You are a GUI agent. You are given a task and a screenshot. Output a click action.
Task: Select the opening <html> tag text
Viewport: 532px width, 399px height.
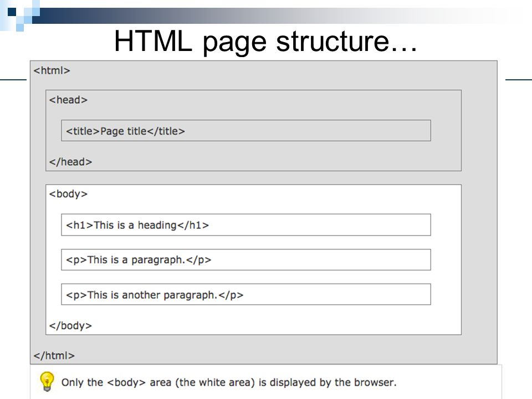pyautogui.click(x=52, y=70)
